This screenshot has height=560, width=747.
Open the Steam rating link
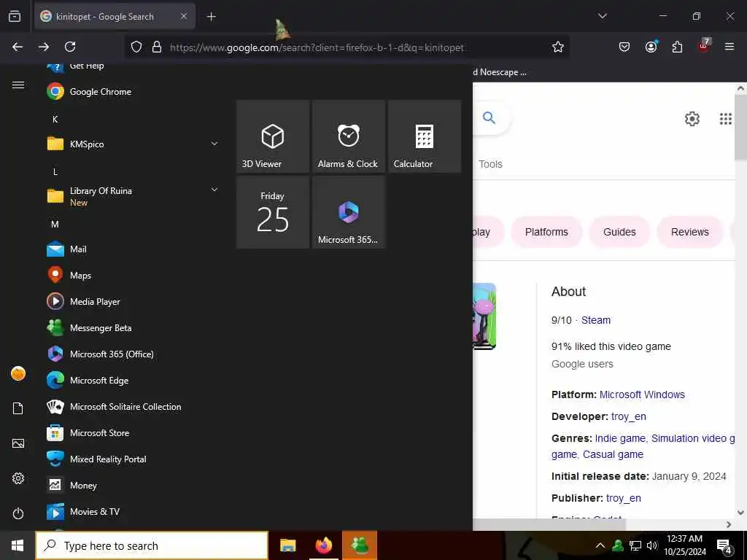pos(595,320)
